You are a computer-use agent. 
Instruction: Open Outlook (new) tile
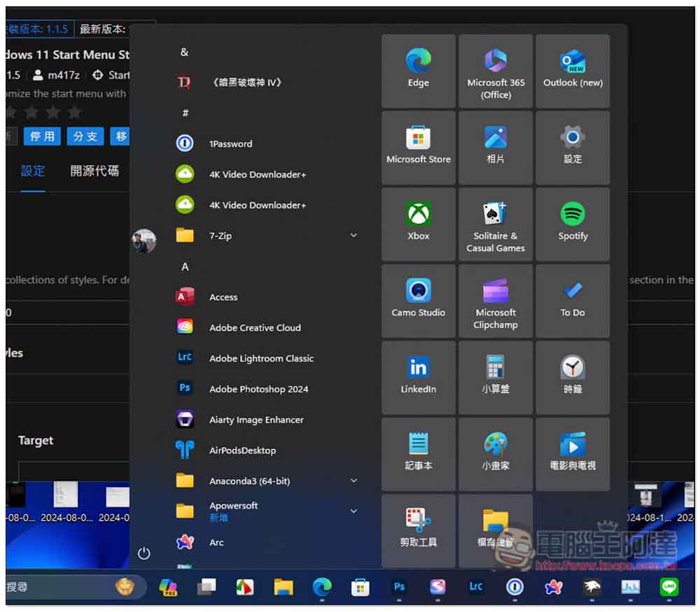click(573, 71)
